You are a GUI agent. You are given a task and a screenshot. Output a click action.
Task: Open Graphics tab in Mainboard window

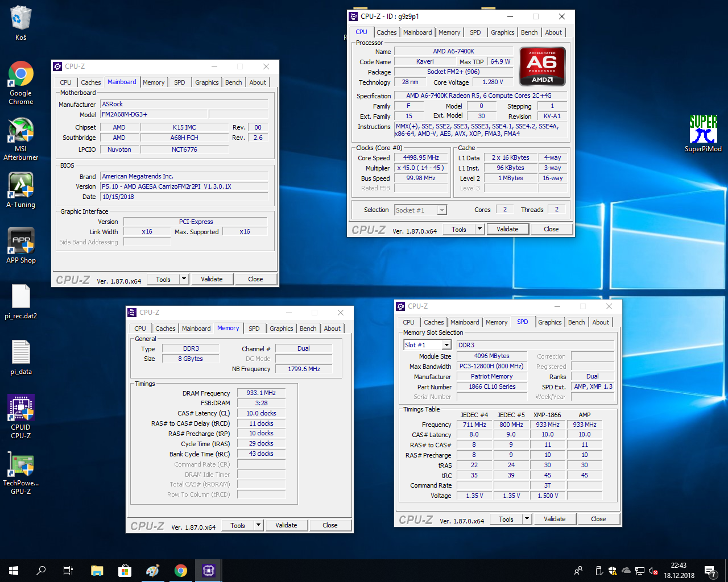coord(207,82)
